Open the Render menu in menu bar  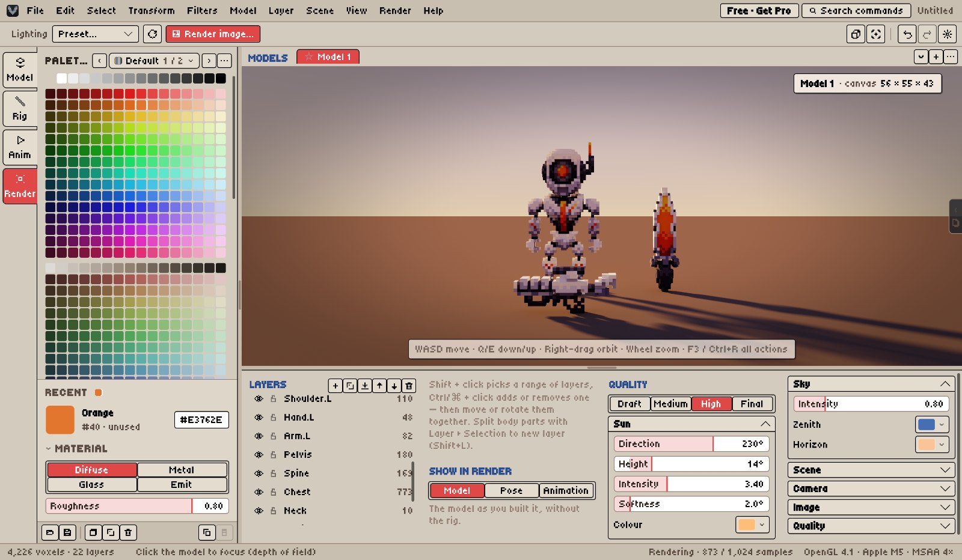(x=395, y=11)
